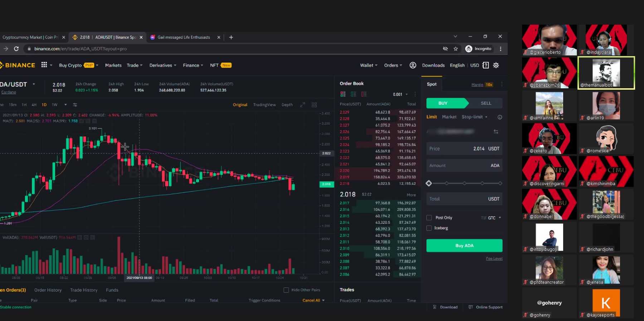Open Spot panel three-dot options
Viewport: 644px width, 321px height.
pos(502,84)
